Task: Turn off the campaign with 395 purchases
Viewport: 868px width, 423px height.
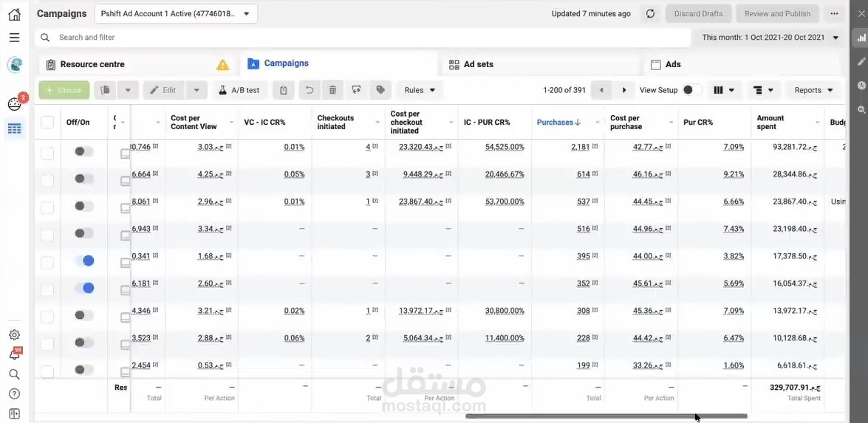Action: click(84, 261)
